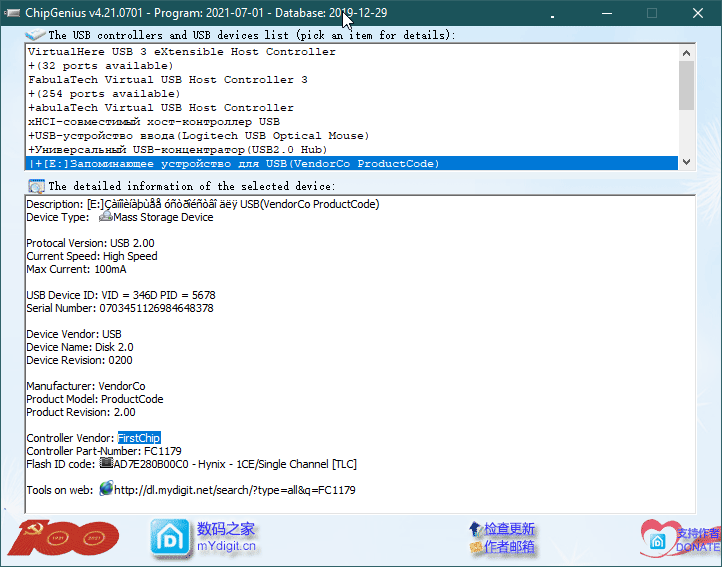Click the Device Name: Disk 2.0 line
This screenshot has height=567, width=722.
point(80,347)
